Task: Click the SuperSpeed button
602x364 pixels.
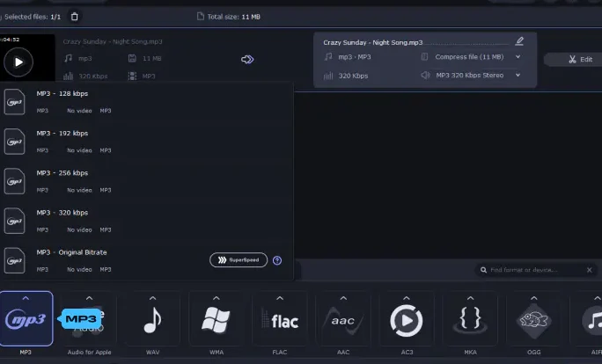Action: 239,260
